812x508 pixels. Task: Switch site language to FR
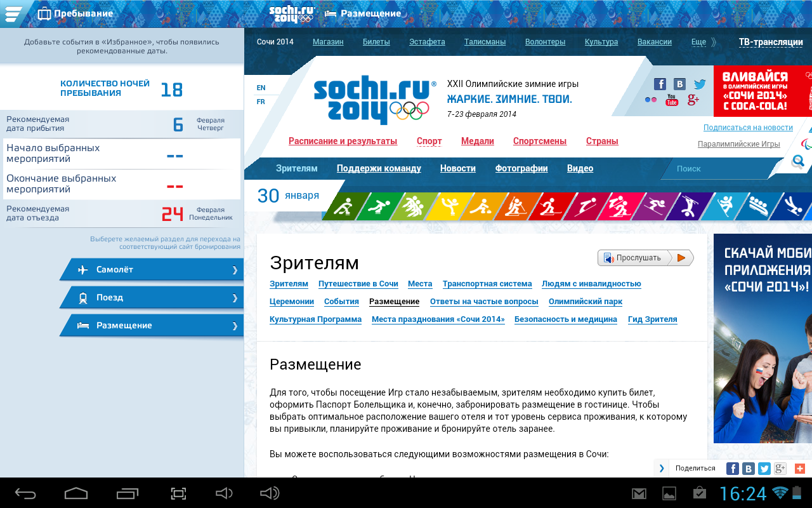click(x=261, y=102)
